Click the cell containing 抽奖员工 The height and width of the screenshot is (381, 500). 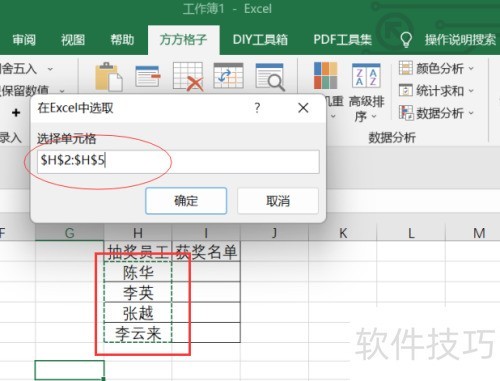click(x=138, y=251)
